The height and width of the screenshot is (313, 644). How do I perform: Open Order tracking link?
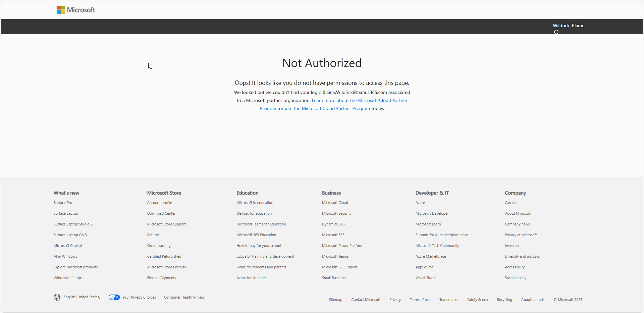coord(159,246)
